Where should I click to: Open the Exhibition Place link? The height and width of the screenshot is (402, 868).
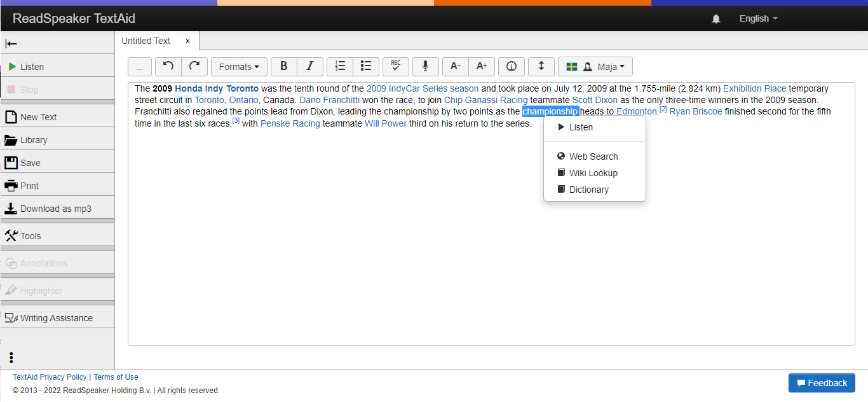pos(754,88)
